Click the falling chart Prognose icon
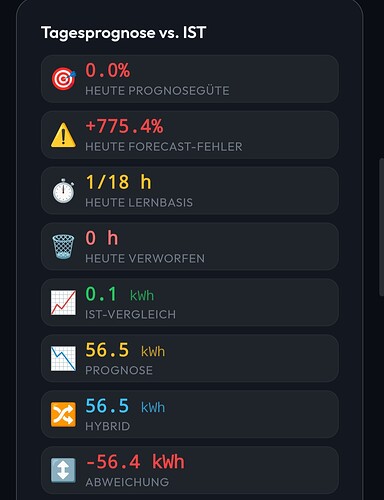384x500 pixels. [63, 358]
